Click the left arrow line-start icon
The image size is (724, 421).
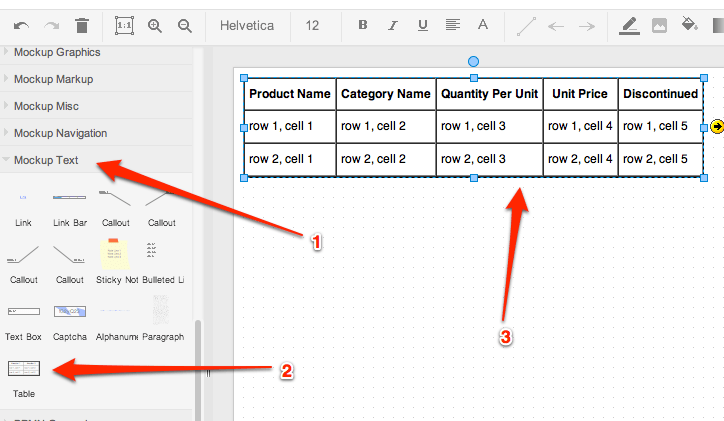coord(556,26)
